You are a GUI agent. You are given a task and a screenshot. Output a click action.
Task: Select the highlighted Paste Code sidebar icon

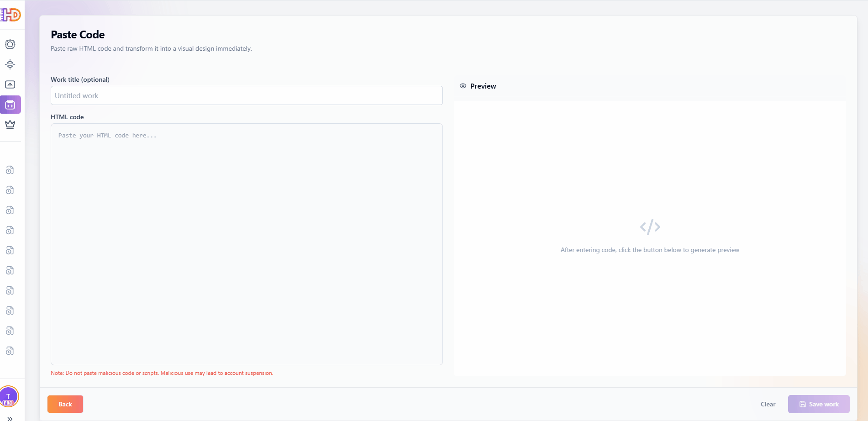pos(10,105)
